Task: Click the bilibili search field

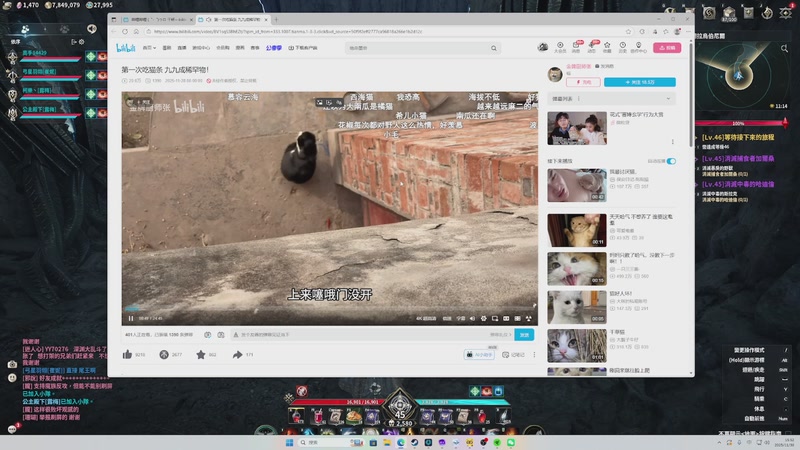Action: pos(417,48)
